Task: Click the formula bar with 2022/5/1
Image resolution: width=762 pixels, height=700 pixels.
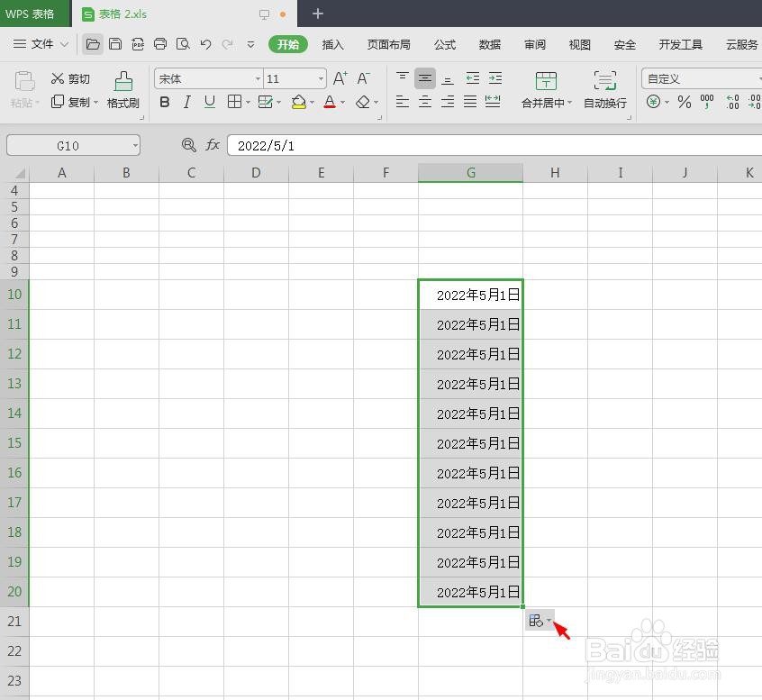Action: (x=494, y=145)
